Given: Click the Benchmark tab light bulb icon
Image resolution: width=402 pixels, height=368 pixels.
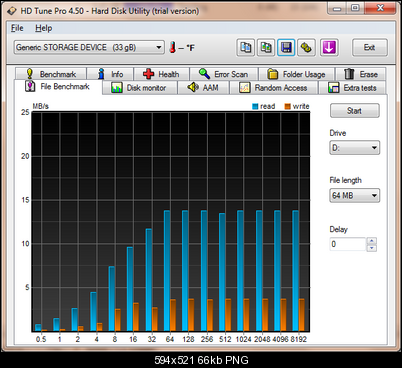Looking at the screenshot, I should [30, 74].
